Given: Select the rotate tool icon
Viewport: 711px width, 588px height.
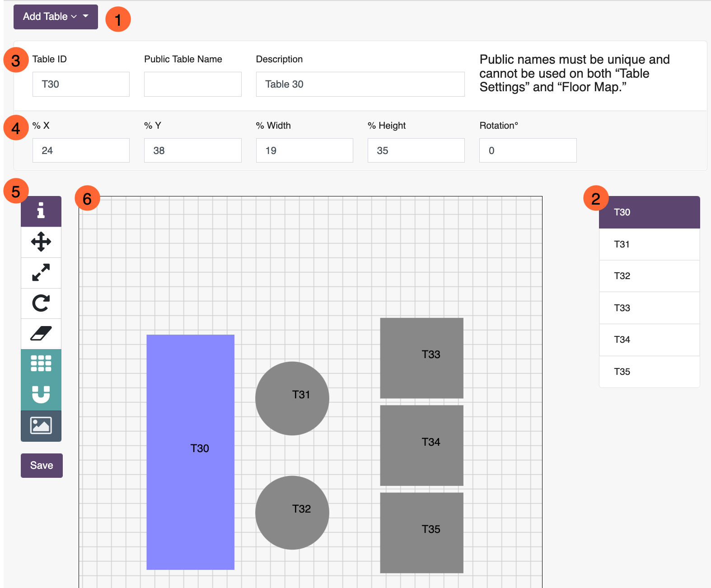Looking at the screenshot, I should click(x=41, y=303).
